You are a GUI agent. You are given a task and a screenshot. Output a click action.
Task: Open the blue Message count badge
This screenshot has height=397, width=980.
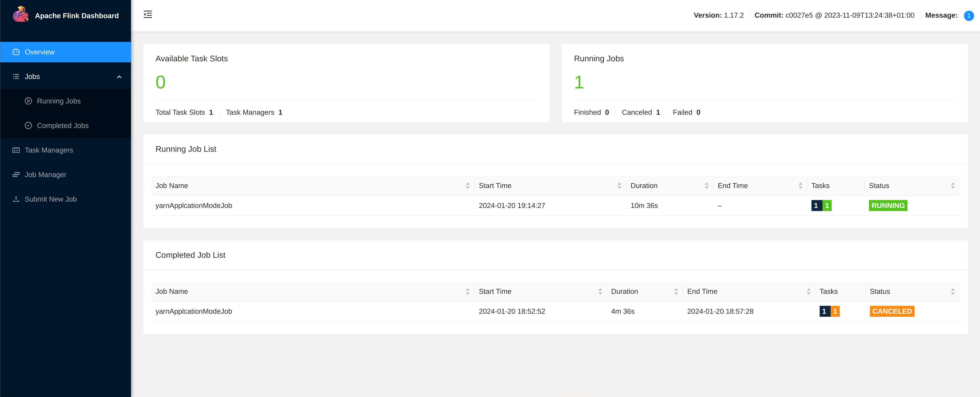pos(969,16)
